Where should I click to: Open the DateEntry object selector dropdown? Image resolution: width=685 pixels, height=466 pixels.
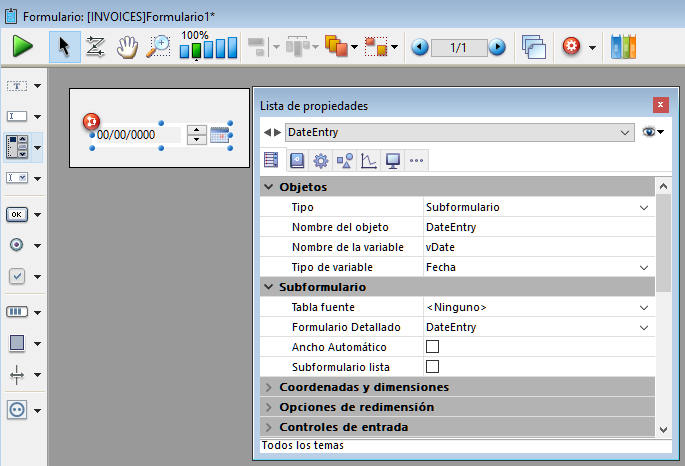click(626, 132)
